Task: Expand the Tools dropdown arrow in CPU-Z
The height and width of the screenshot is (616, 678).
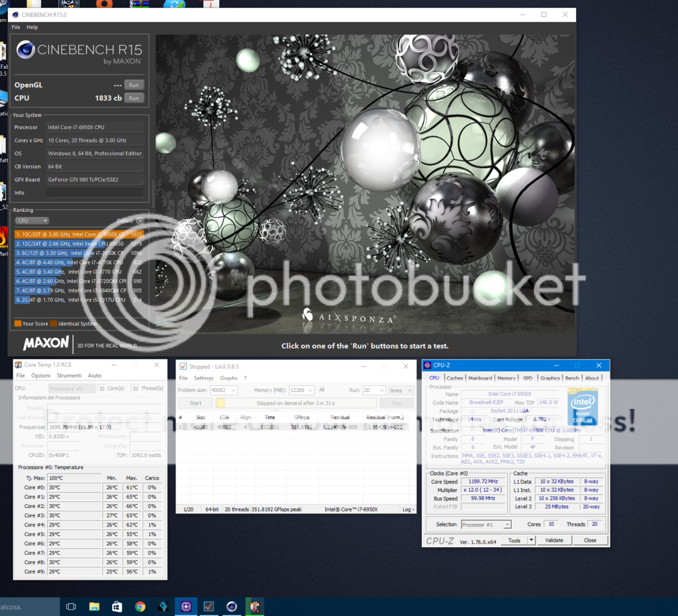Action: point(531,540)
